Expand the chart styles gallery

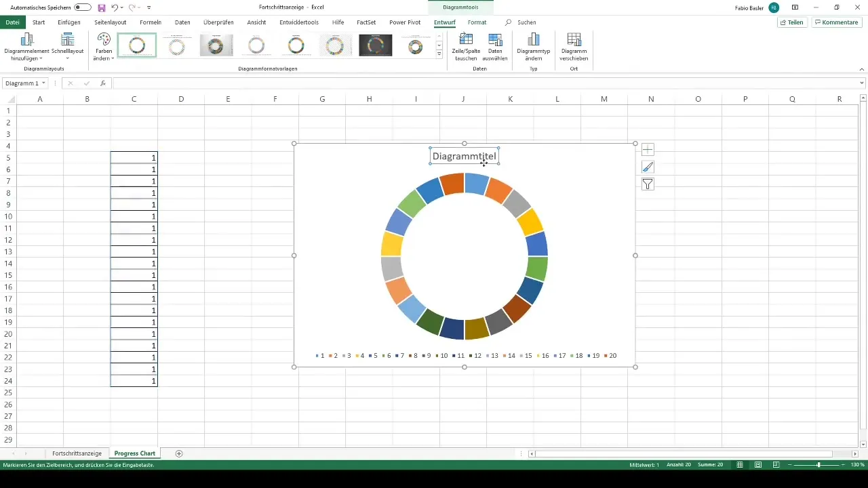tap(439, 54)
